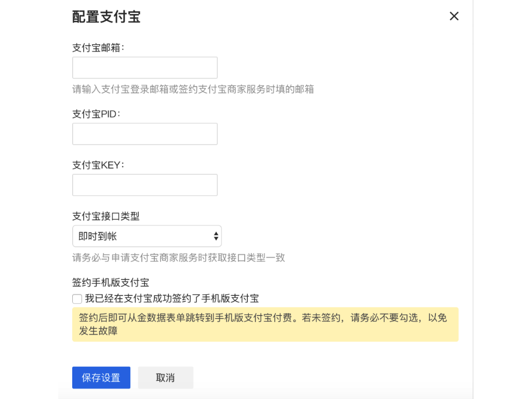Tick the 我已经在支付宝成功签约了手机版支付宝 checkbox
The image size is (532, 399).
[77, 299]
